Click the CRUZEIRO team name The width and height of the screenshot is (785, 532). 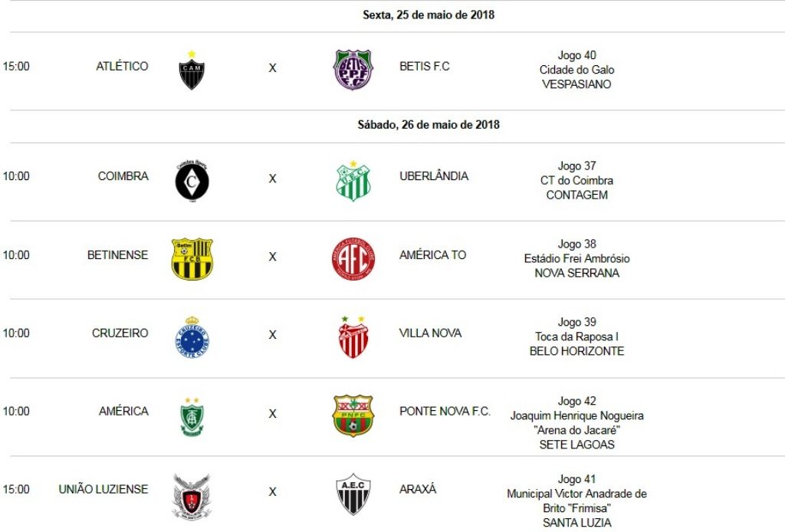tap(120, 333)
